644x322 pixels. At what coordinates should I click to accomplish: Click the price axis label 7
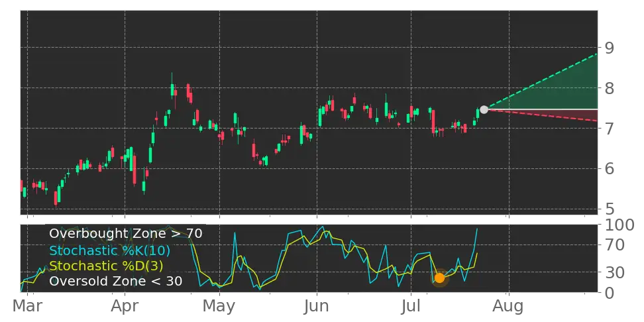coord(610,128)
